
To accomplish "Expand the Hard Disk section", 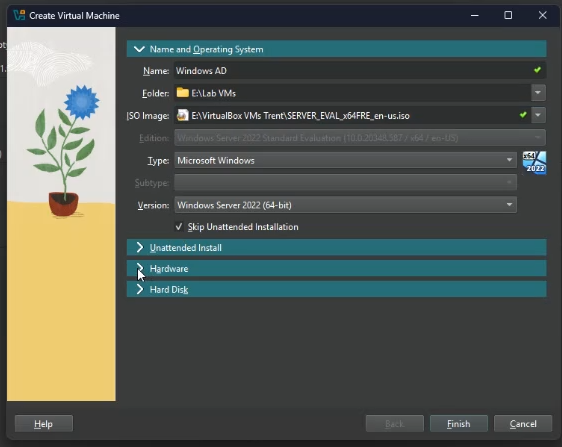I will tap(337, 289).
